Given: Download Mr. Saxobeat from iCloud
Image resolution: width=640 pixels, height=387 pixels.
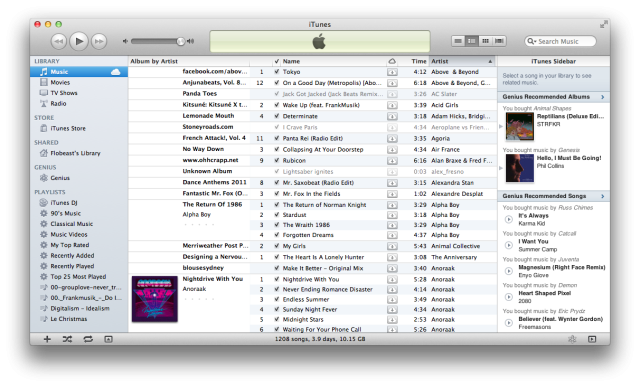Looking at the screenshot, I should [x=392, y=183].
